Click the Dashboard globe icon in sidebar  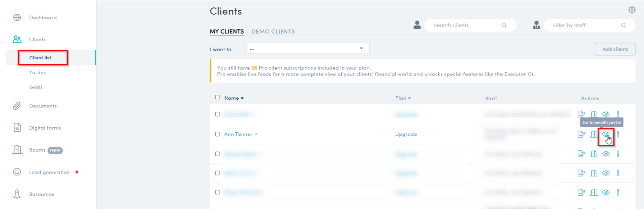tap(17, 18)
